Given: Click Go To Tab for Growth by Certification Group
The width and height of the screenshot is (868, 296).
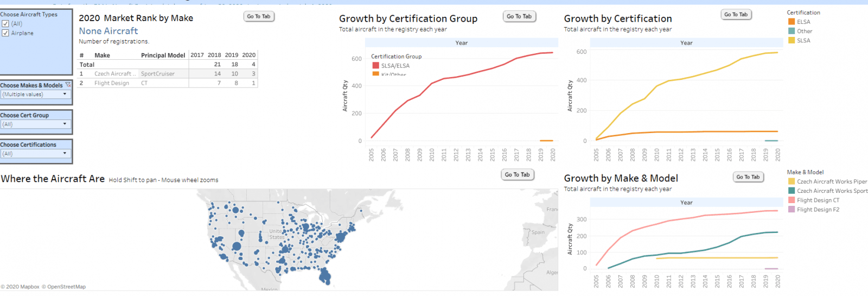Looking at the screenshot, I should (519, 16).
